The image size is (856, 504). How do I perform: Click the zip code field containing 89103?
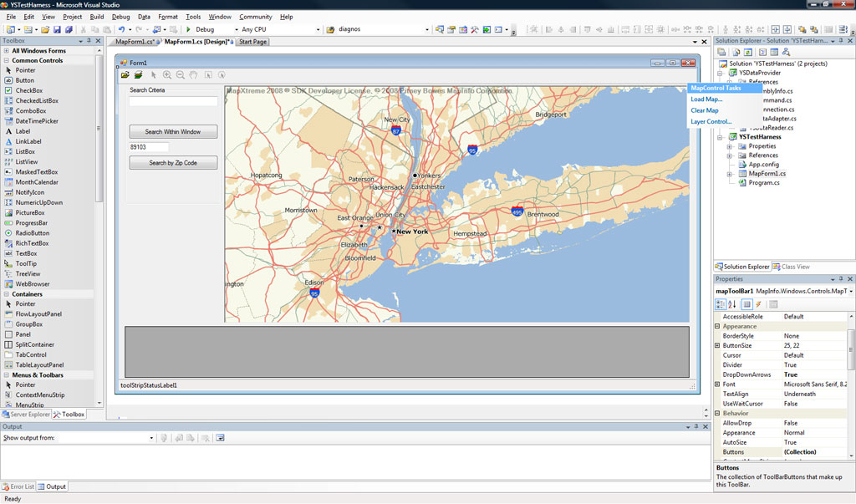click(x=149, y=147)
